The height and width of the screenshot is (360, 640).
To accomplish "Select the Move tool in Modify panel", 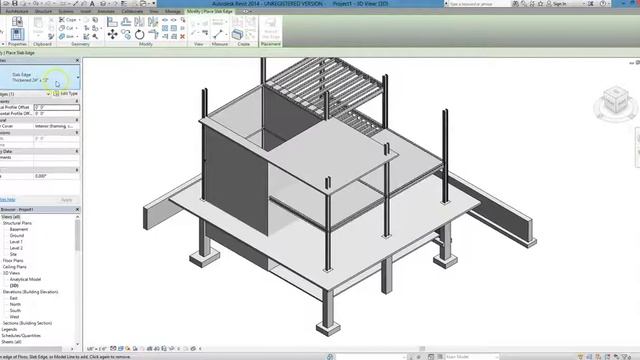I will [112, 34].
